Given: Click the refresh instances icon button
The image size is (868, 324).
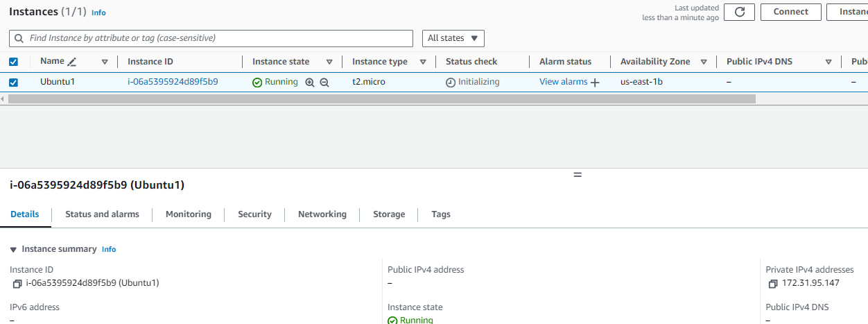Looking at the screenshot, I should (739, 12).
